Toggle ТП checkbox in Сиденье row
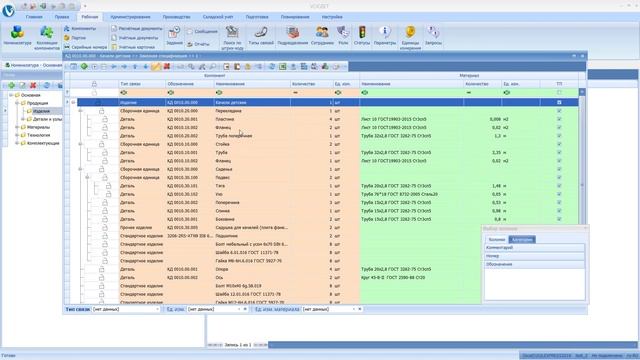The height and width of the screenshot is (360, 640). pos(559,169)
